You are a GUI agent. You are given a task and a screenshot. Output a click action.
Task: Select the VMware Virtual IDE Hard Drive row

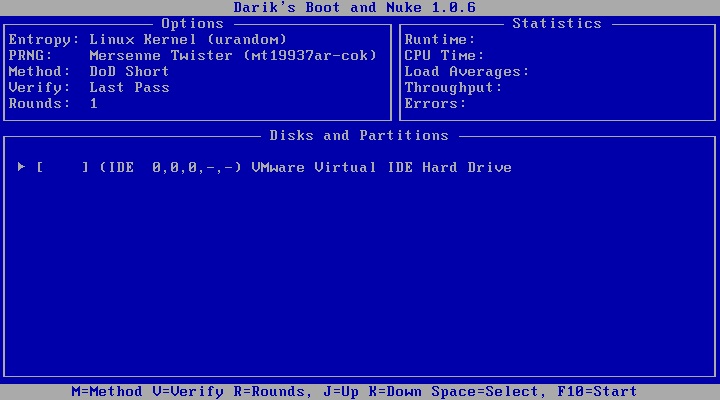[x=264, y=167]
